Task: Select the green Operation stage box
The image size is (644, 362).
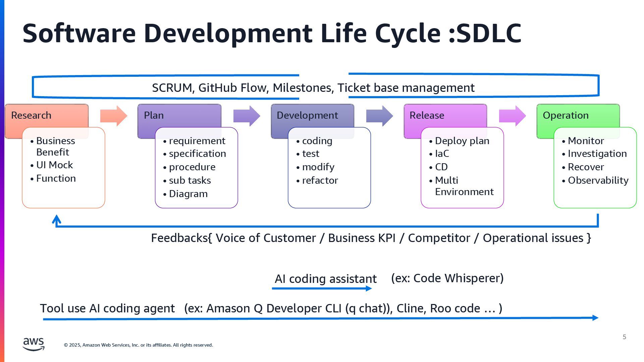Action: click(x=578, y=115)
